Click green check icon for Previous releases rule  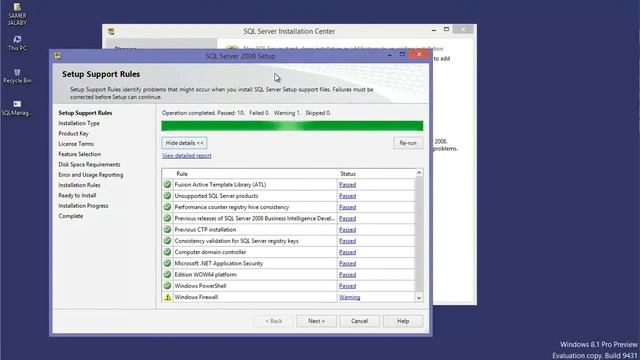[x=167, y=218]
